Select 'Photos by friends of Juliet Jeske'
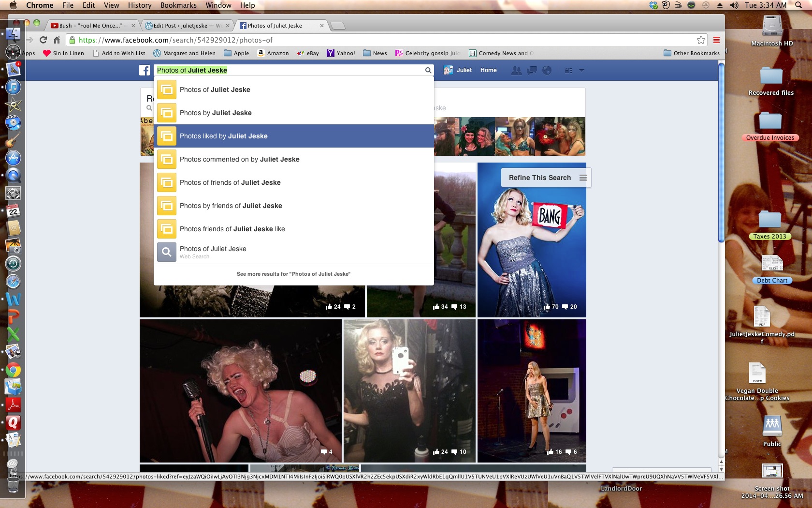 (x=294, y=206)
